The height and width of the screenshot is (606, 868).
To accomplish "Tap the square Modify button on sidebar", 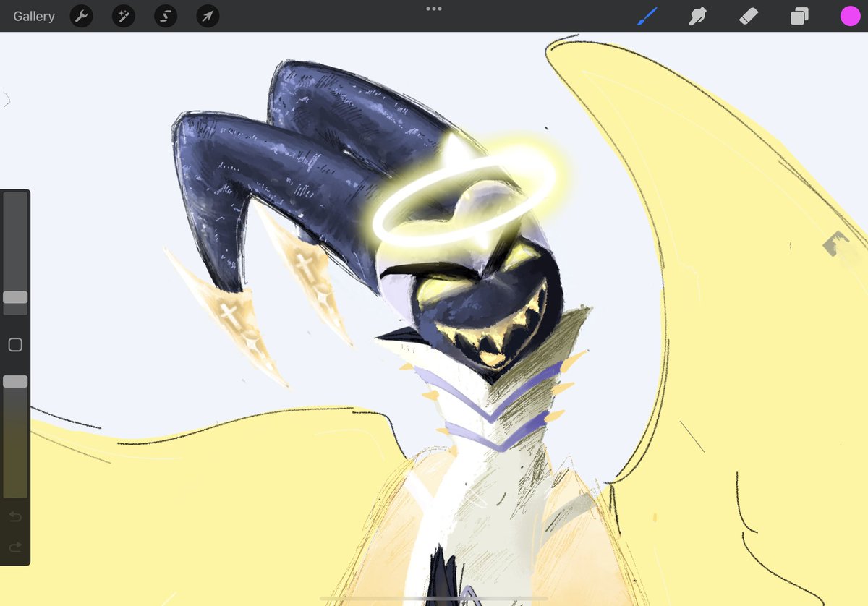I will point(15,345).
